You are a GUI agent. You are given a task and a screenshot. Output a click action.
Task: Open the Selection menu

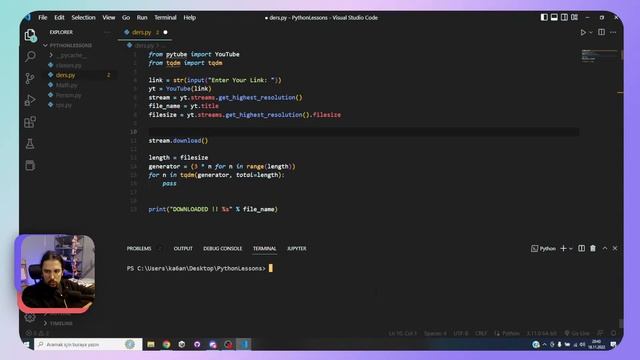coord(83,18)
